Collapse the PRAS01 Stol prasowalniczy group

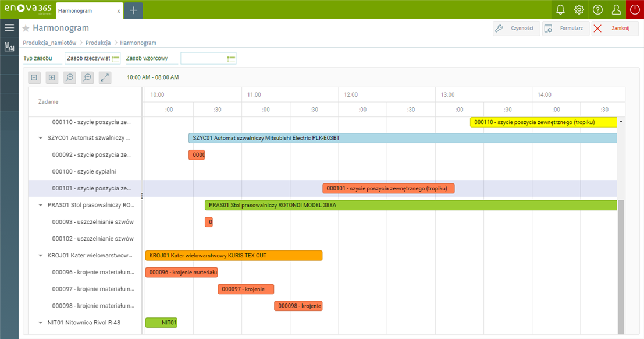[x=40, y=205]
